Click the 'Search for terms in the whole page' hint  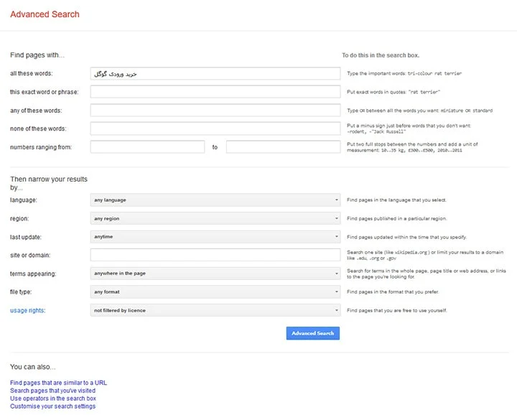coord(427,274)
